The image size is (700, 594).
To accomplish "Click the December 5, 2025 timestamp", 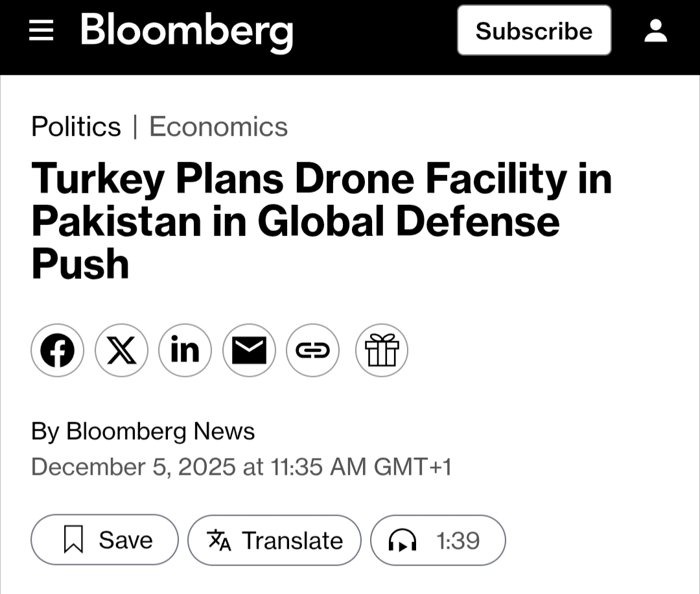I will [241, 467].
